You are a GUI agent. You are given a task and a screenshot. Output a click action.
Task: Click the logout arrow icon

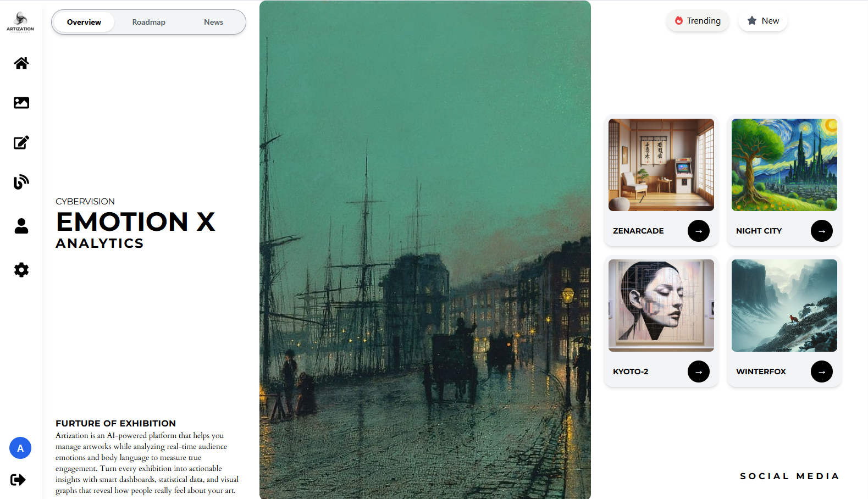pyautogui.click(x=18, y=480)
